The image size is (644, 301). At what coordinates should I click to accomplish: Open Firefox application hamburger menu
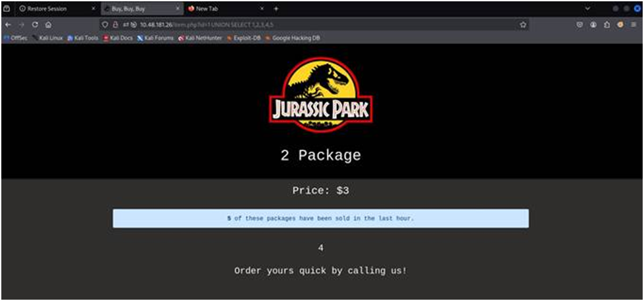634,25
